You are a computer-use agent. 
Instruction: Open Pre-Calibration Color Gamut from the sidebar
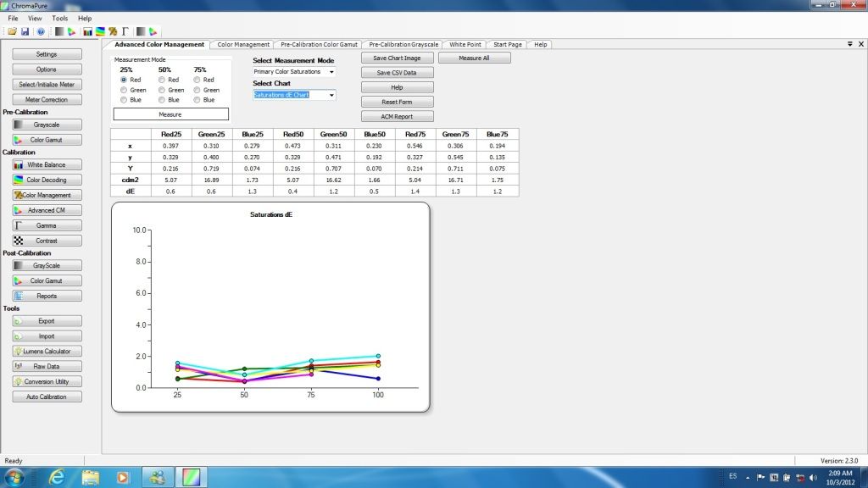click(x=47, y=140)
